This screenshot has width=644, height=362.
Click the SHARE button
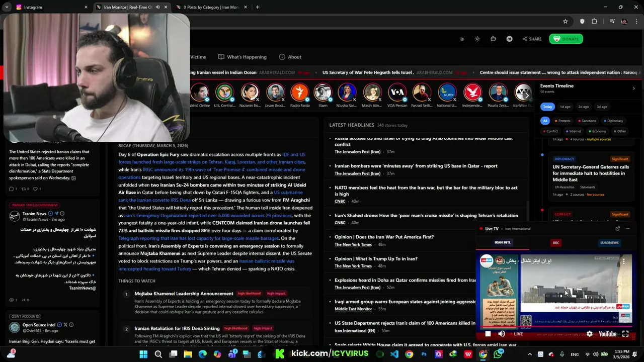[x=532, y=39]
